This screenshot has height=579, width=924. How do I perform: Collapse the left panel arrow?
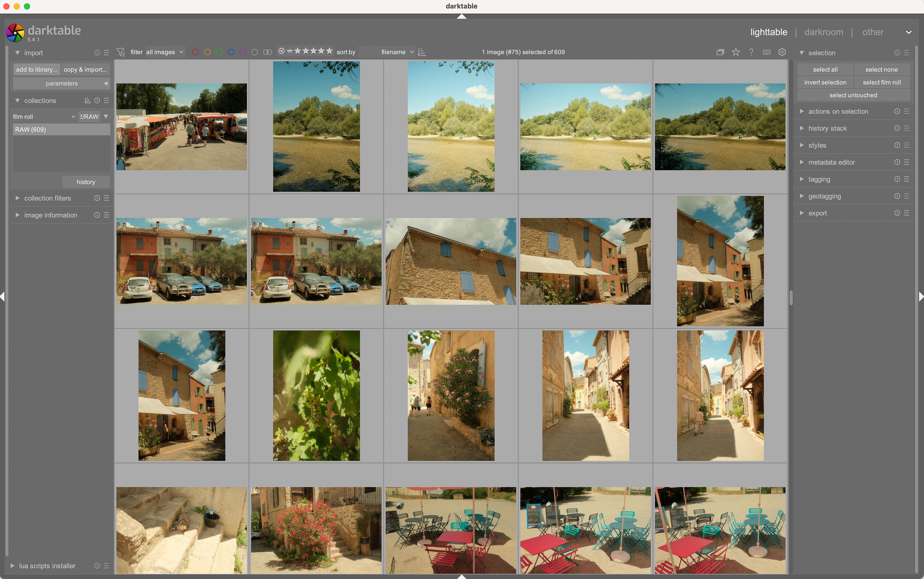click(3, 296)
